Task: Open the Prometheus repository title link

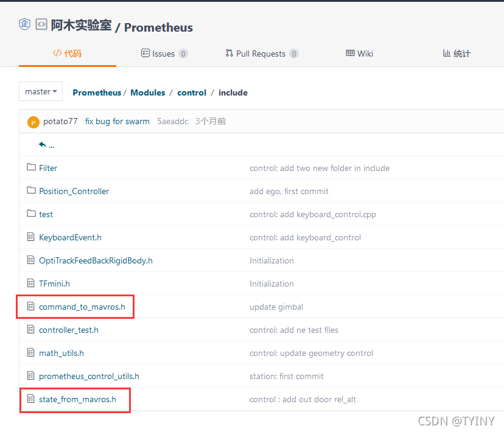Action: pyautogui.click(x=158, y=27)
